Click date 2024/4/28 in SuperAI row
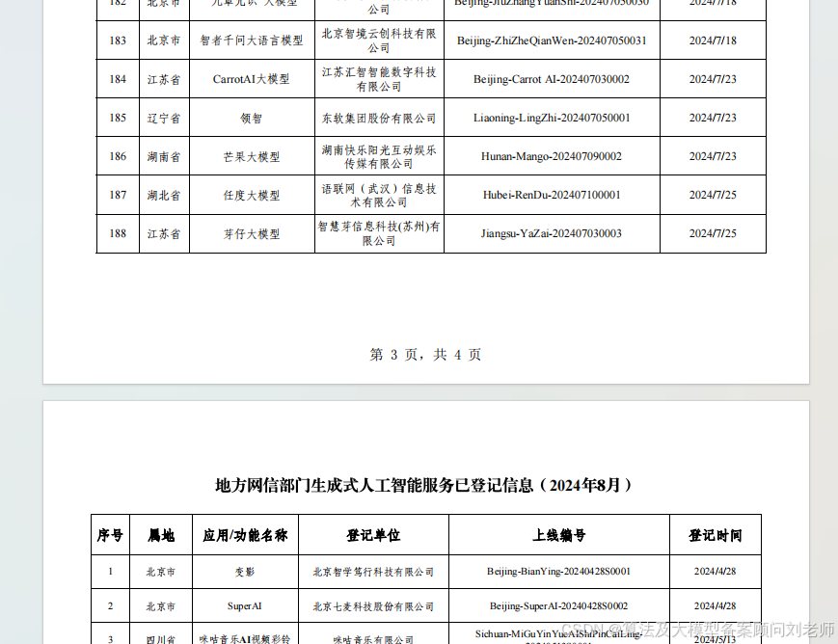 point(716,606)
